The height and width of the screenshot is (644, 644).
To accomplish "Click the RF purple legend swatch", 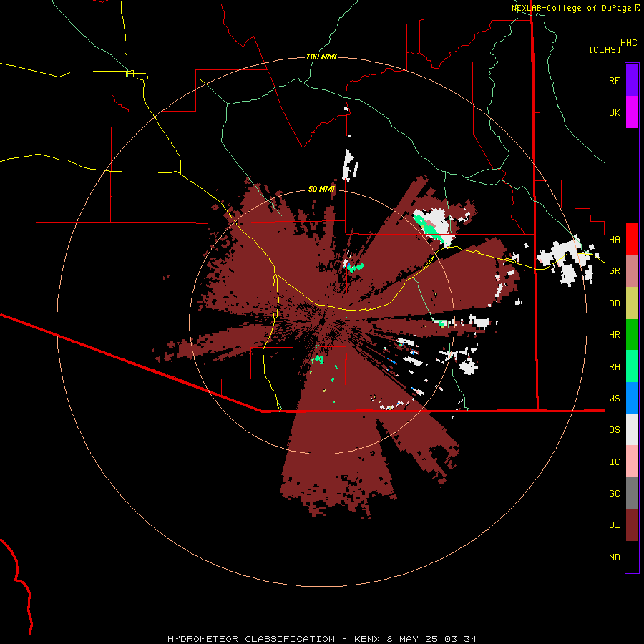I will point(632,80).
